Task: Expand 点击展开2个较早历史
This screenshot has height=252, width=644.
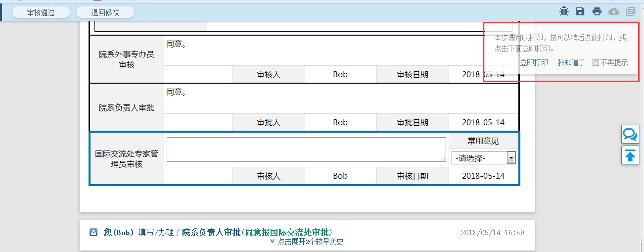Action: (x=307, y=242)
